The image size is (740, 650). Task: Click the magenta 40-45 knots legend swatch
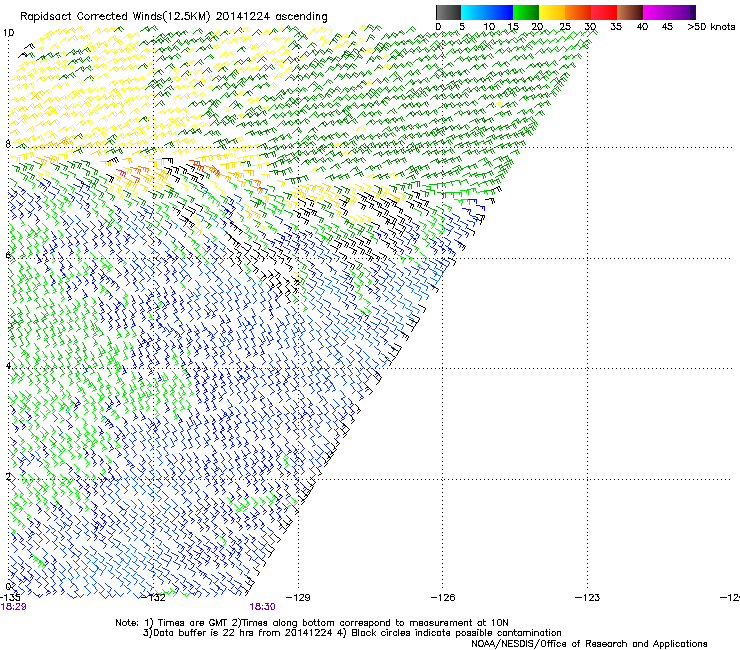tap(656, 12)
